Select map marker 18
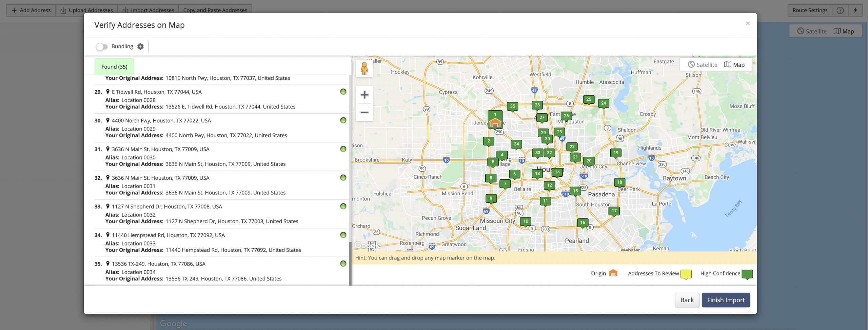 [x=619, y=182]
